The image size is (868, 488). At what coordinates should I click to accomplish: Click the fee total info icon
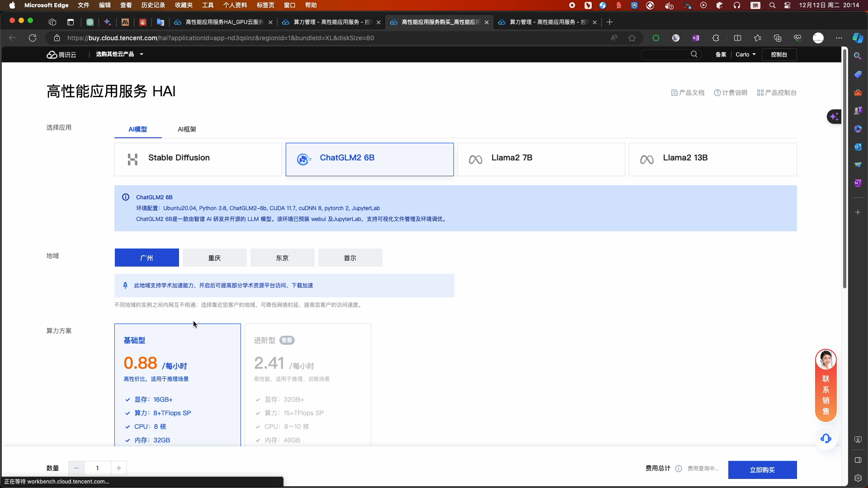coord(679,469)
